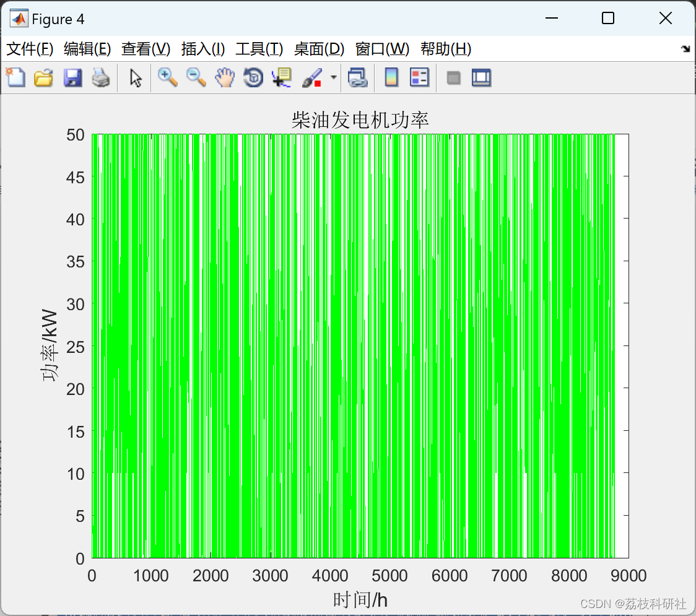This screenshot has height=616, width=696.
Task: Click the MATLAB logo in the title bar
Action: point(19,19)
